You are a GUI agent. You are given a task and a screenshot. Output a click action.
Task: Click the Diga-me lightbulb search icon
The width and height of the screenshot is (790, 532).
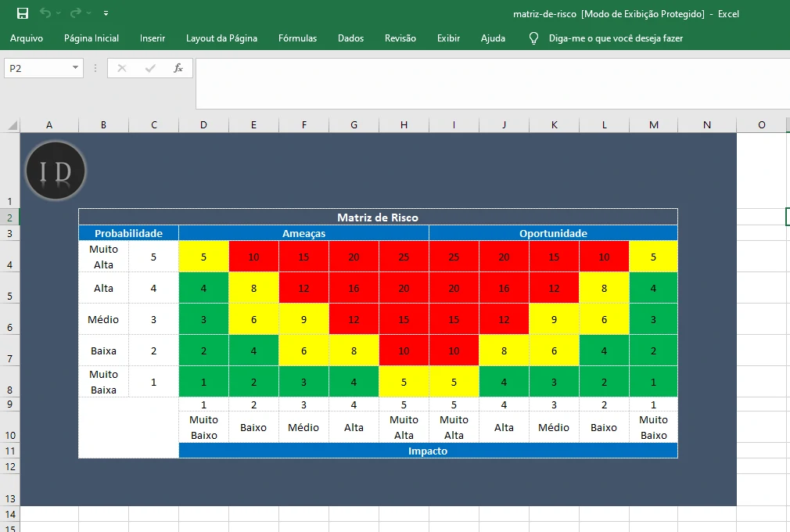(x=533, y=38)
